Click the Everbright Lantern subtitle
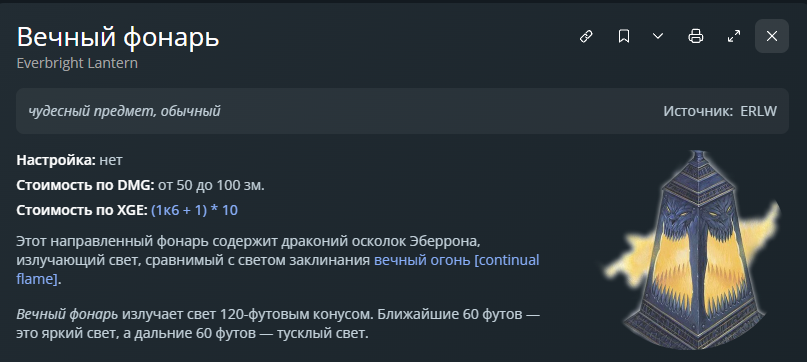The height and width of the screenshot is (362, 807). pyautogui.click(x=77, y=63)
